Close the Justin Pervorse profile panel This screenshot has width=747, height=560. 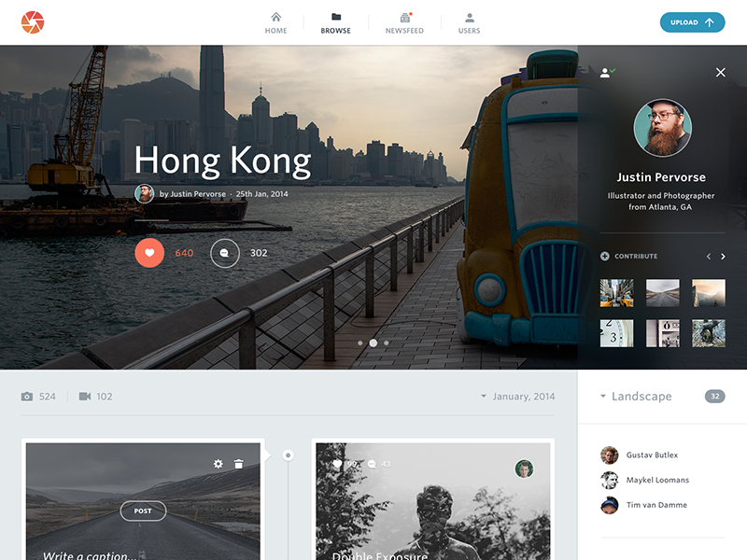tap(720, 72)
